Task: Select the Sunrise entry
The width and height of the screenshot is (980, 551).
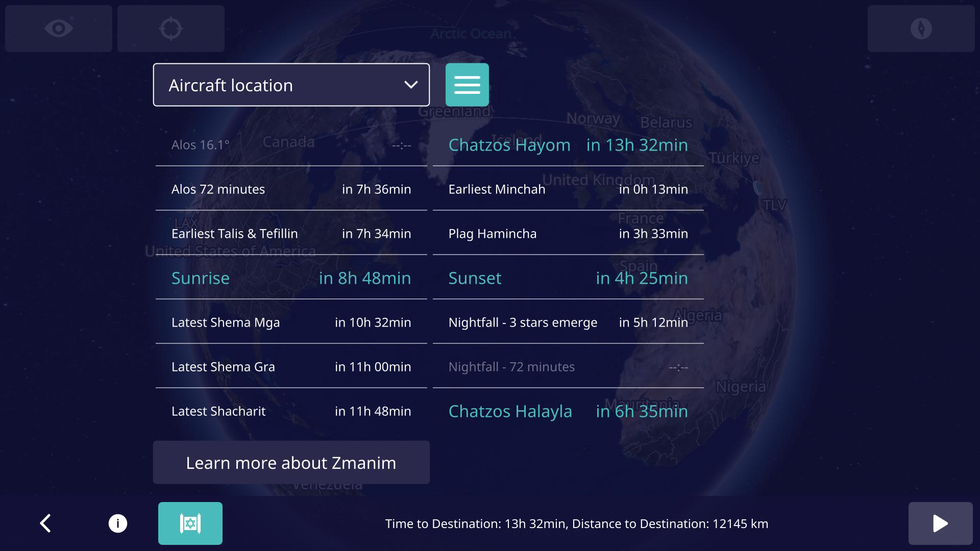Action: coord(291,278)
